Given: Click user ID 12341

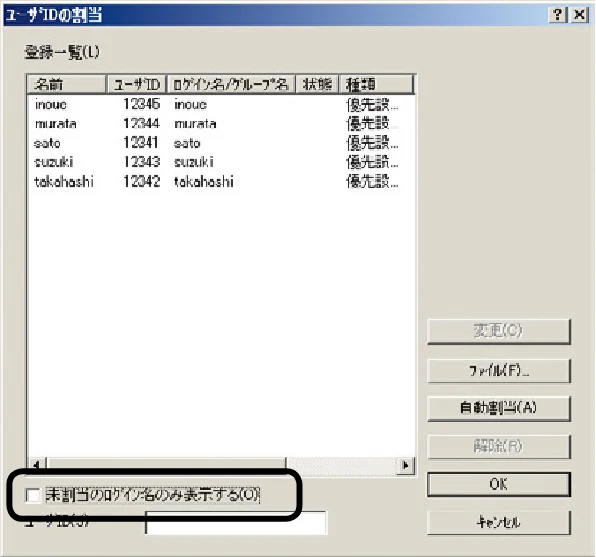Looking at the screenshot, I should pos(141,143).
